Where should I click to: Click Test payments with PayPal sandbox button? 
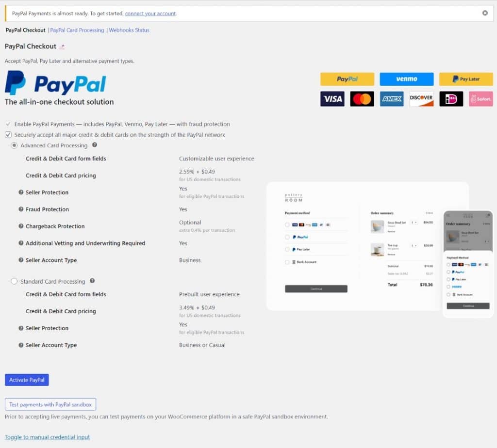coord(50,404)
